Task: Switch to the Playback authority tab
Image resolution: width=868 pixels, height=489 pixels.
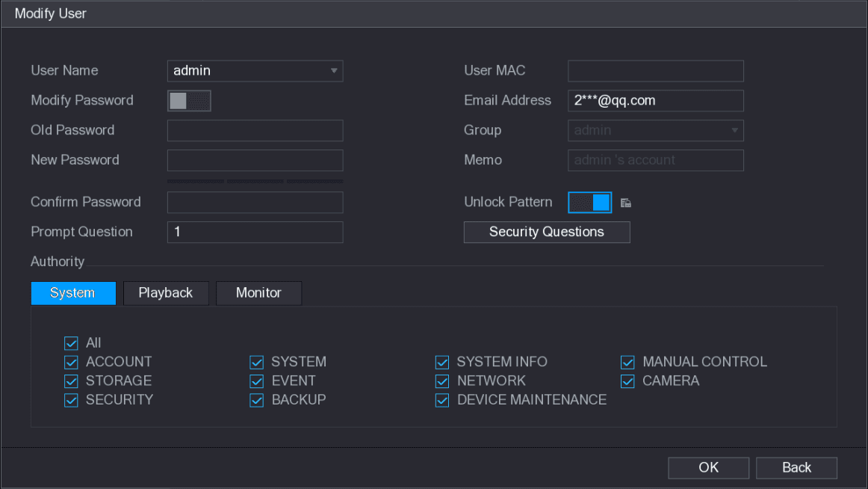Action: coord(166,293)
